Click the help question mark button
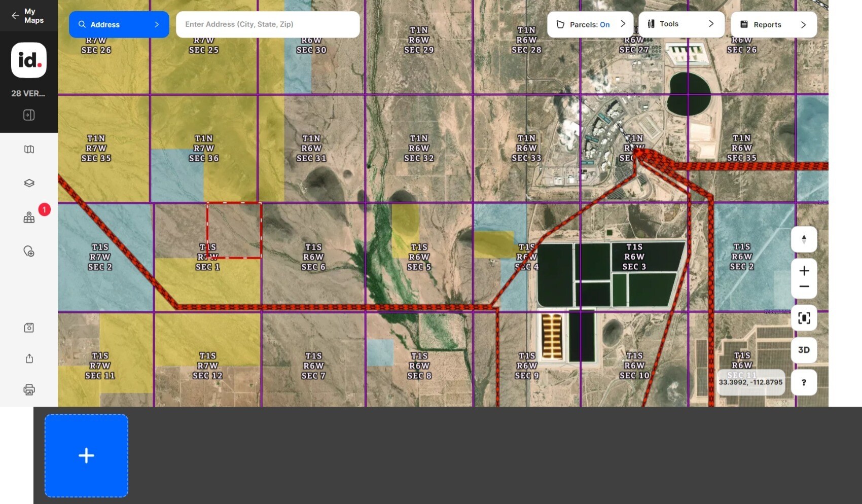The image size is (862, 504). tap(803, 382)
